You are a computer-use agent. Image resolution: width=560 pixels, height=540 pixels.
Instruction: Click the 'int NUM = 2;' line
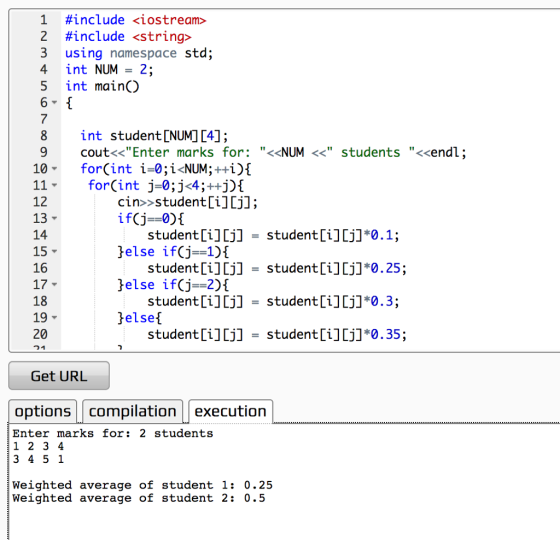pos(109,70)
